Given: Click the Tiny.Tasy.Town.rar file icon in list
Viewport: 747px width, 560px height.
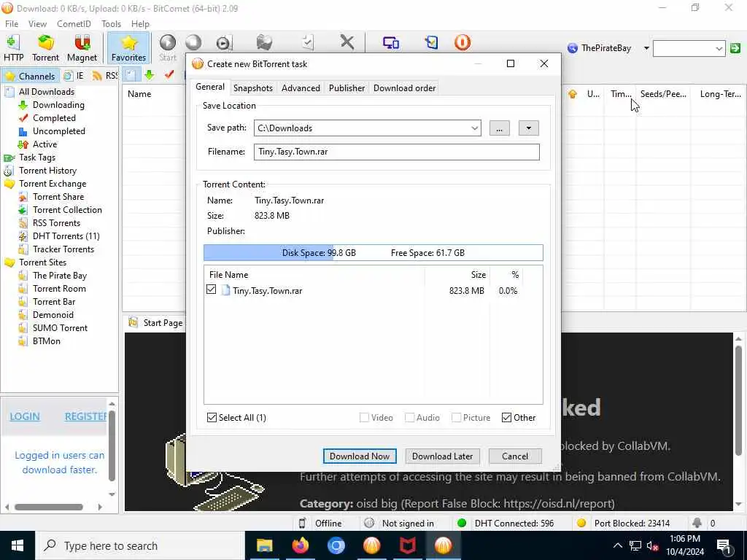Looking at the screenshot, I should [x=226, y=290].
